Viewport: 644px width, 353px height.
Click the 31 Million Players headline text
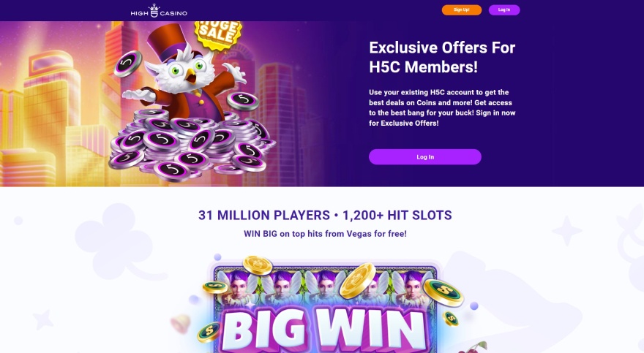325,216
